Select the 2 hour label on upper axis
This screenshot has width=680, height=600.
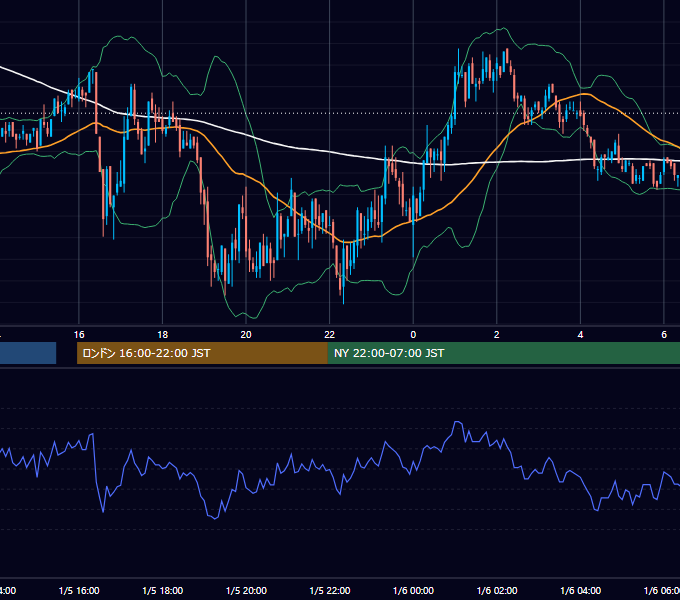coord(497,335)
